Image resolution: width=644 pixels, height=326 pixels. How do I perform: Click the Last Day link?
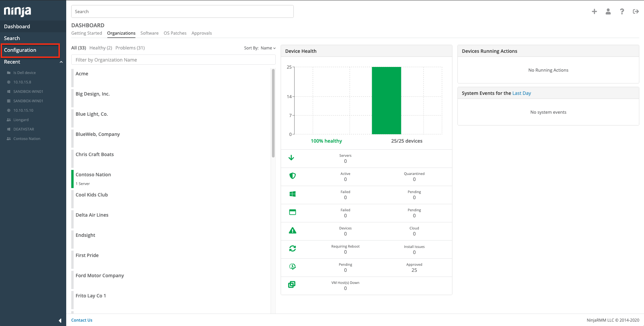522,93
